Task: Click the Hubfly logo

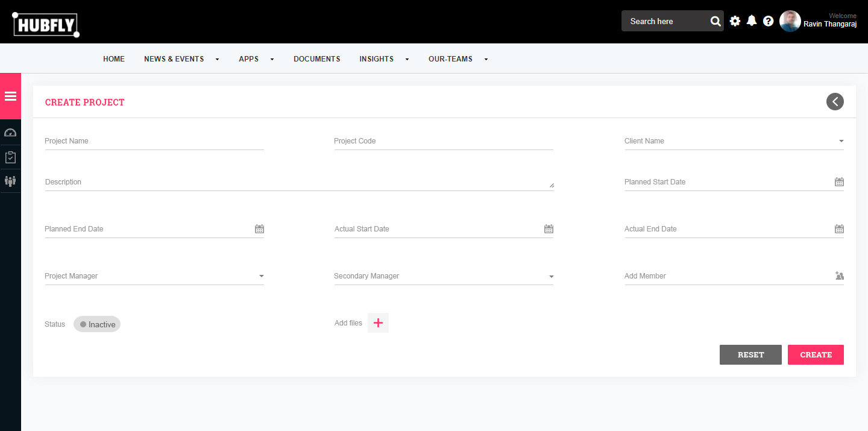Action: pos(46,25)
